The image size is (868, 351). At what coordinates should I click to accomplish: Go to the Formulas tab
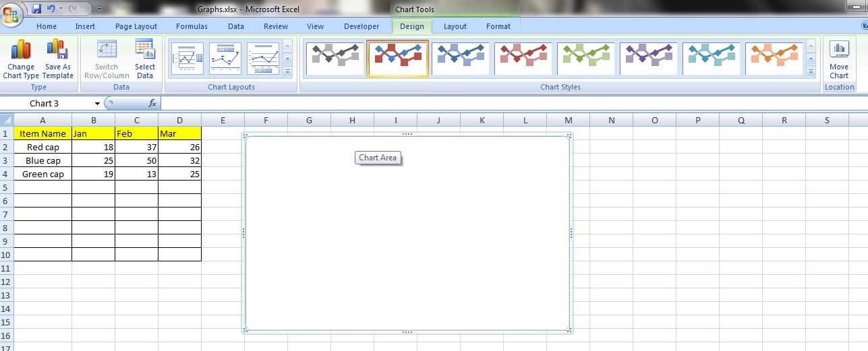(x=192, y=26)
